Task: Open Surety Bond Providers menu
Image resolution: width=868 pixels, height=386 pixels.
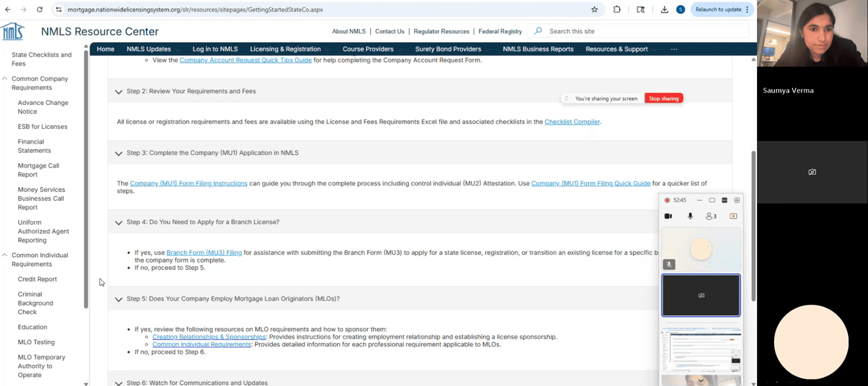Action: click(452, 49)
